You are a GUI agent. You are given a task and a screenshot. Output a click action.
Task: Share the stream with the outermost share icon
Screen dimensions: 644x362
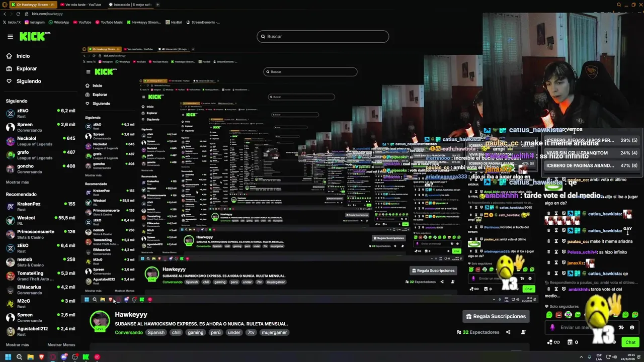[508, 332]
